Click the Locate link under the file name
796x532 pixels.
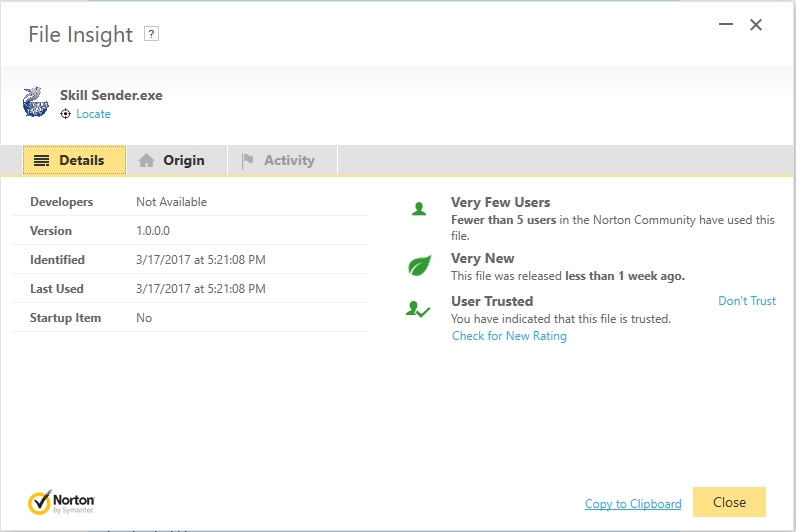pyautogui.click(x=93, y=114)
